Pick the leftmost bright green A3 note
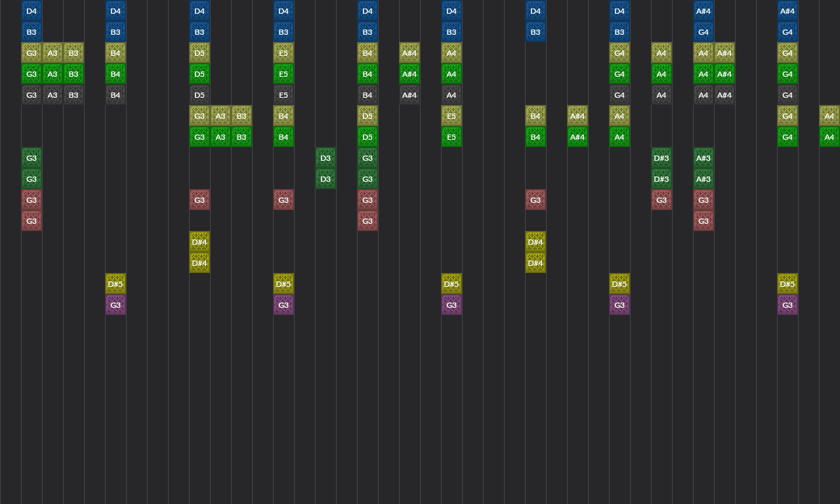This screenshot has width=840, height=504. pos(52,74)
